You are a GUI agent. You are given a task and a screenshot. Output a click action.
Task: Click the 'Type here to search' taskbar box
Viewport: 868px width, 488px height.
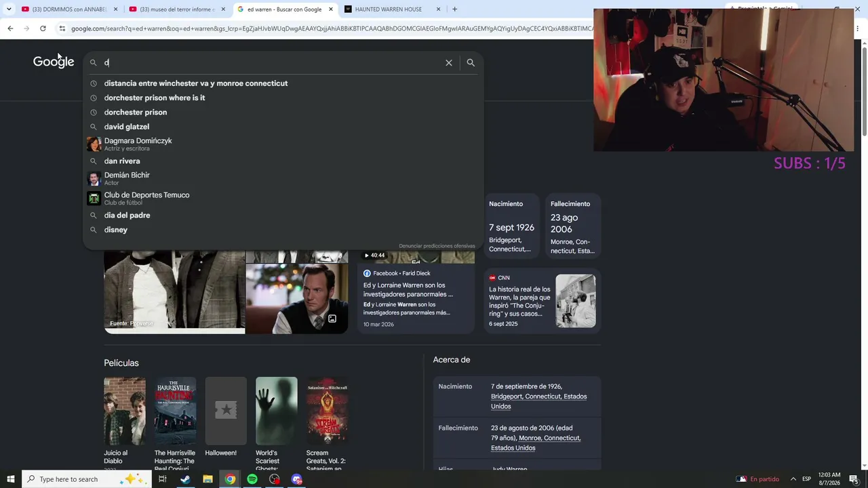(x=86, y=479)
